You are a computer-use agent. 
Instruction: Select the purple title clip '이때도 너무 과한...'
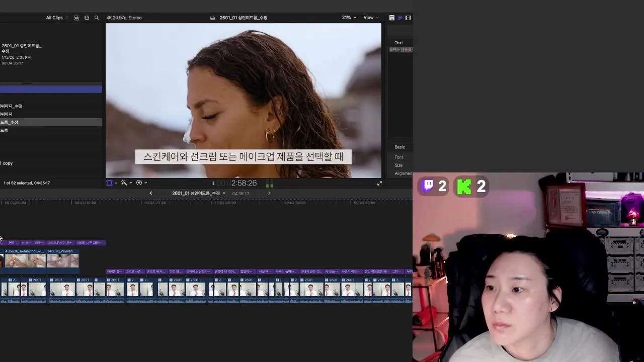91,243
